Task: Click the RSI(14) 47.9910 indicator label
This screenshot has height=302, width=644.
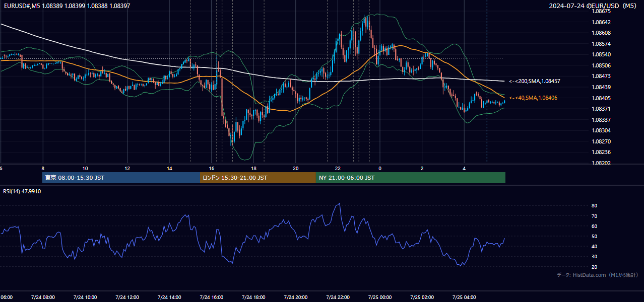Action: pyautogui.click(x=22, y=191)
